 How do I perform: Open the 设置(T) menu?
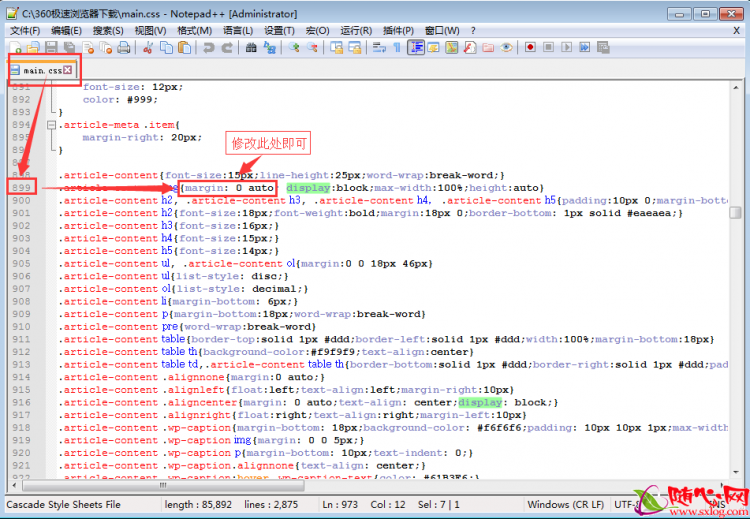279,31
